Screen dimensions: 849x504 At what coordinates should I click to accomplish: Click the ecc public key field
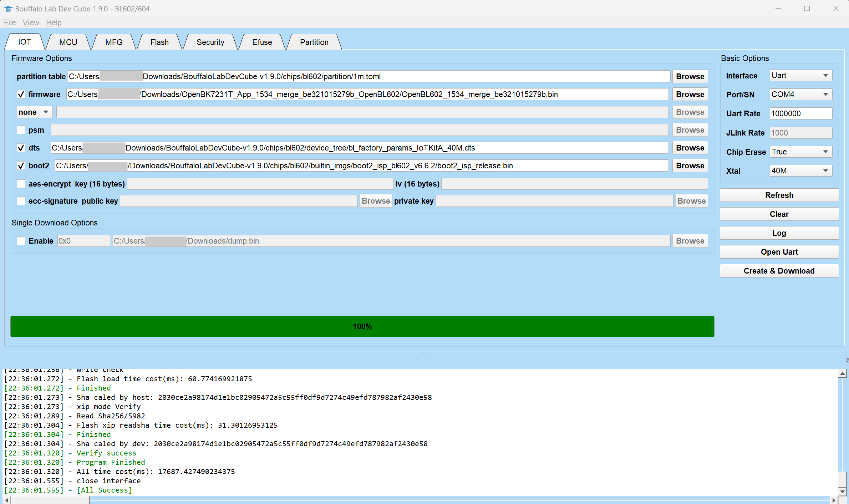[x=239, y=201]
